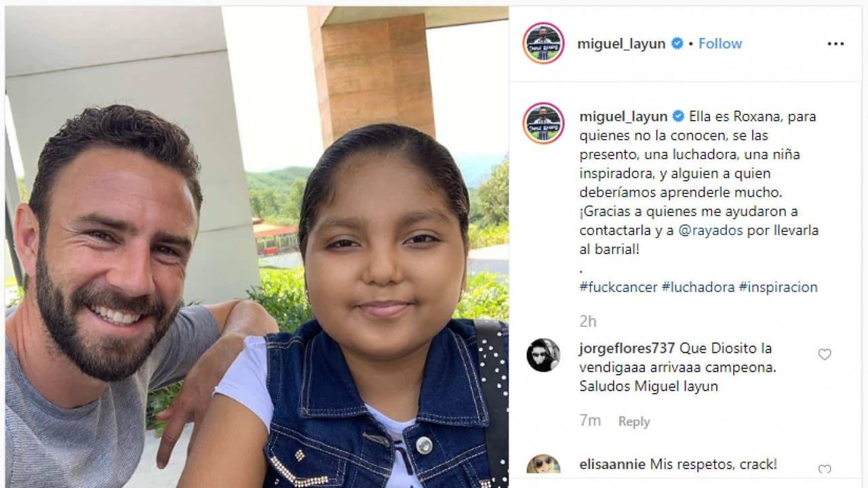Click jorgeflores737 username link
Image resolution: width=868 pixels, height=488 pixels.
click(627, 348)
